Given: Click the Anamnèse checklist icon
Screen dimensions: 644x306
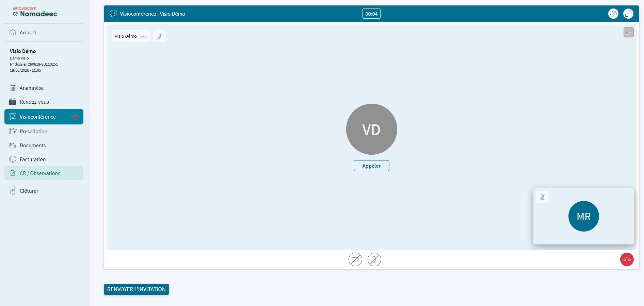Looking at the screenshot, I should click(x=13, y=88).
